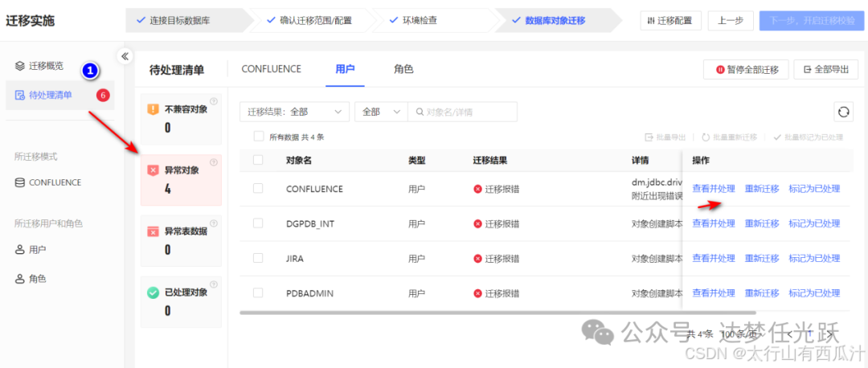The width and height of the screenshot is (868, 368).
Task: Switch to the CONFLUENCE tab
Action: click(272, 69)
